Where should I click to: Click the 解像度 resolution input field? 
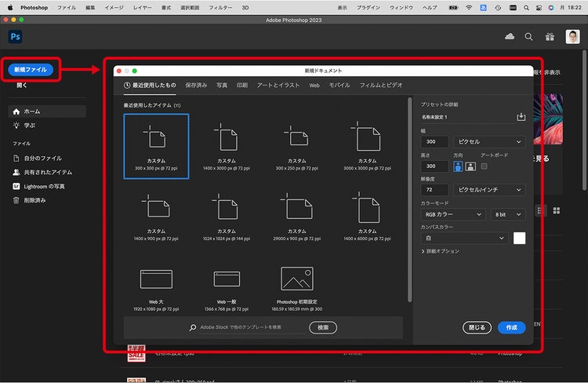coord(434,190)
